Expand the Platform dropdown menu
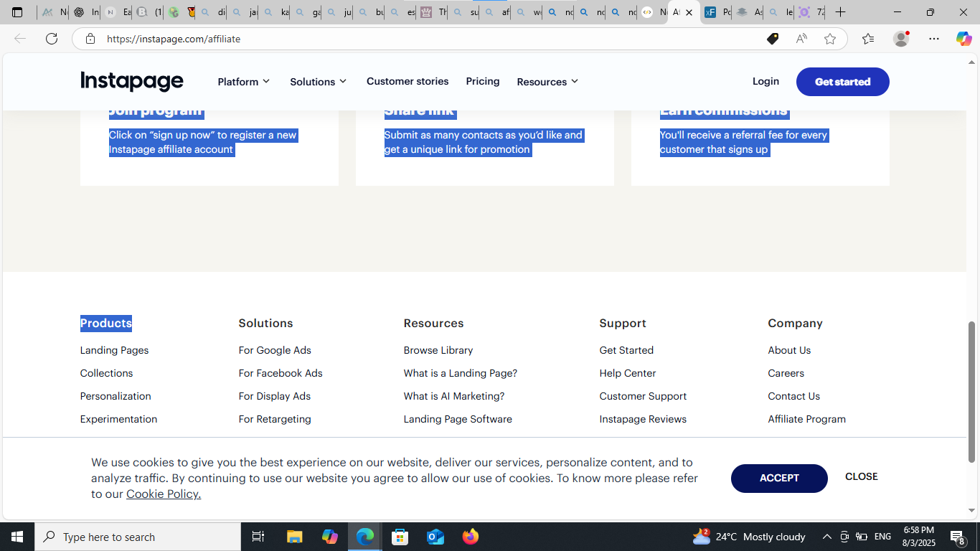The height and width of the screenshot is (551, 980). (244, 82)
